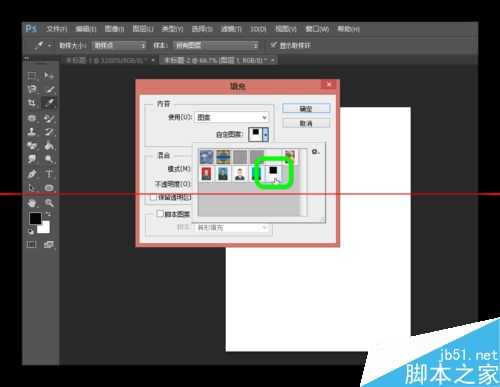Select the Horizontal Type tool
The width and height of the screenshot is (500, 387).
[49, 174]
